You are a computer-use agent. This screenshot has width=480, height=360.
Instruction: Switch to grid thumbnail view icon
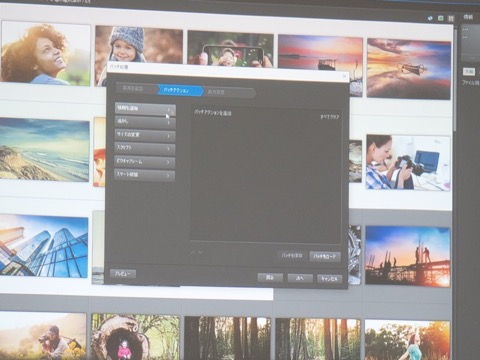(451, 18)
